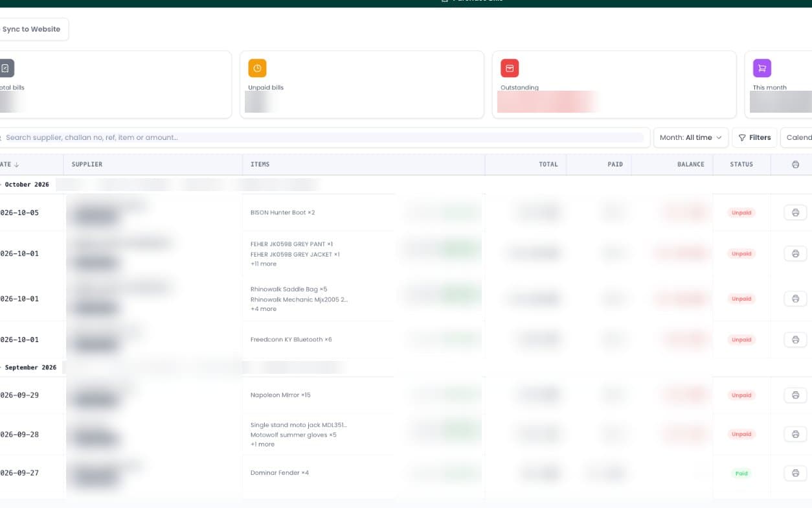Click Unpaid status of Freedconn KY Bluetooth row

tap(741, 340)
